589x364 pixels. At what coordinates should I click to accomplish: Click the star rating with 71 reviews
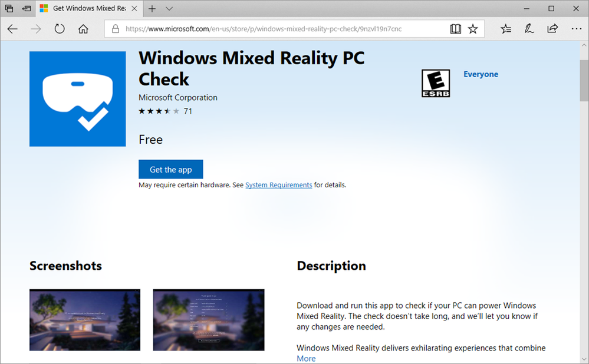pyautogui.click(x=165, y=111)
